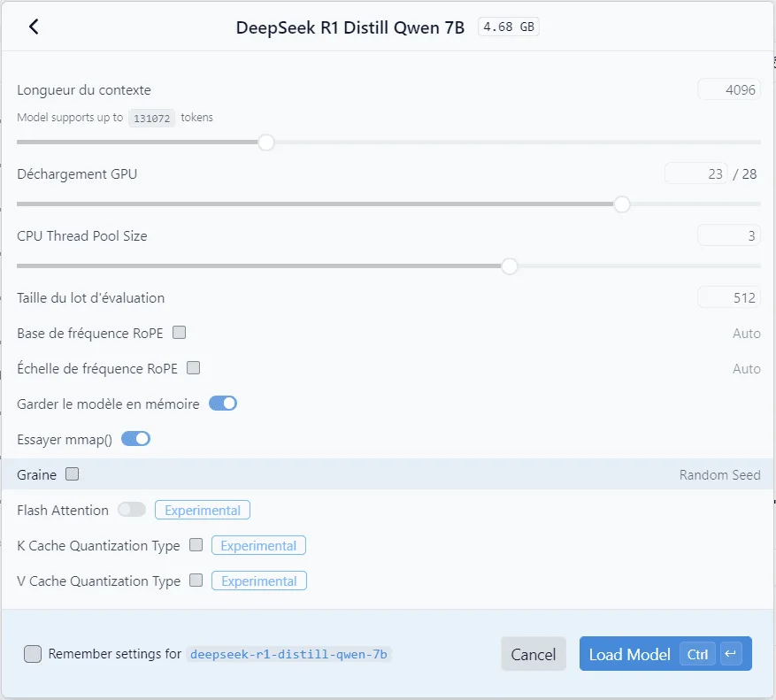The width and height of the screenshot is (776, 700).
Task: Click the deepseek-r1-distill-qwen-7b model identifier
Action: (x=288, y=655)
